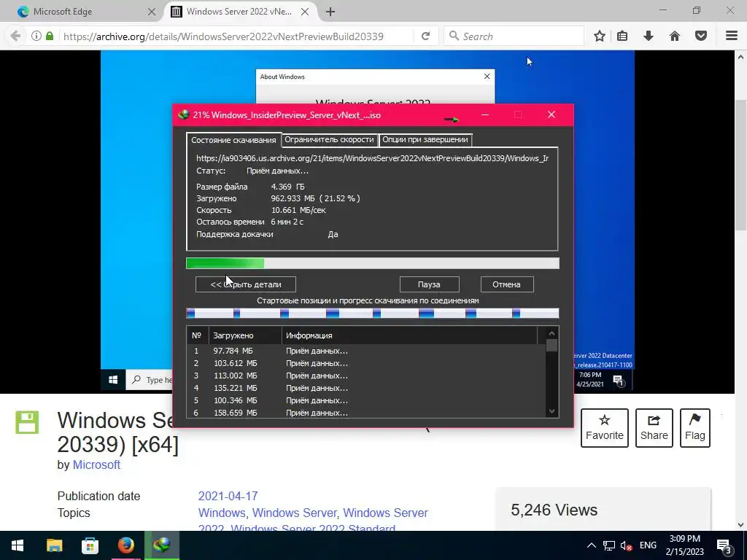The height and width of the screenshot is (560, 747).
Task: Click the ENG language indicator
Action: pyautogui.click(x=648, y=545)
